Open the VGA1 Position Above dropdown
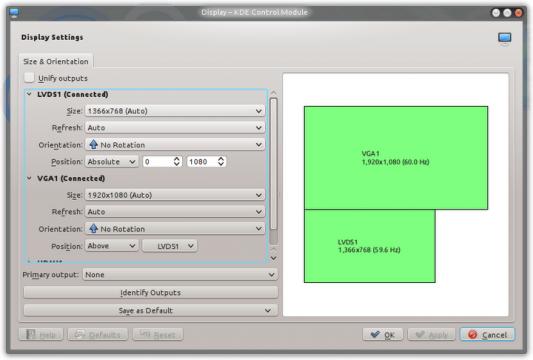Screen dimensions: 533x360 click(x=111, y=245)
